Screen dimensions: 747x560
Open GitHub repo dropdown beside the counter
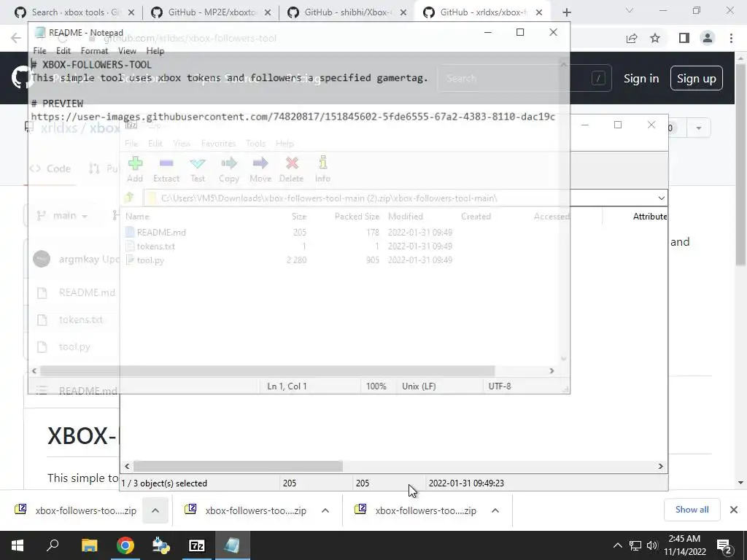[x=698, y=128]
